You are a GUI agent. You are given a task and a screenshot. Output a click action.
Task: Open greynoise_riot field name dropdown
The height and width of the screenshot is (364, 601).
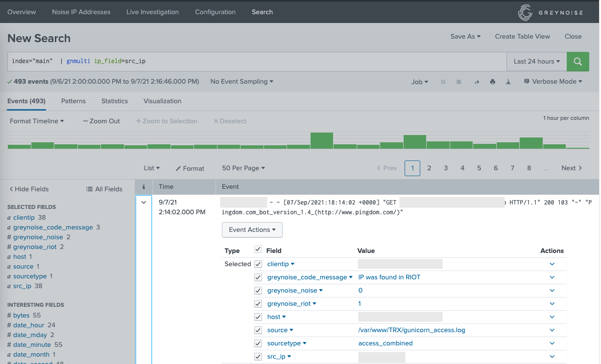pyautogui.click(x=292, y=303)
